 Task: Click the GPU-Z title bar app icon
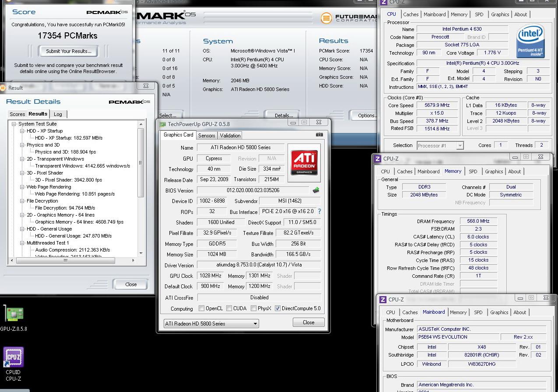pyautogui.click(x=162, y=124)
